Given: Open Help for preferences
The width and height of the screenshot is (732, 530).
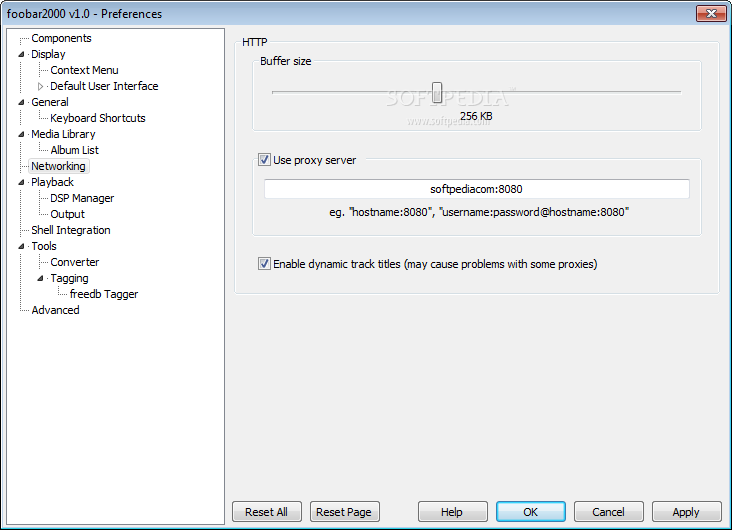Looking at the screenshot, I should 453,512.
